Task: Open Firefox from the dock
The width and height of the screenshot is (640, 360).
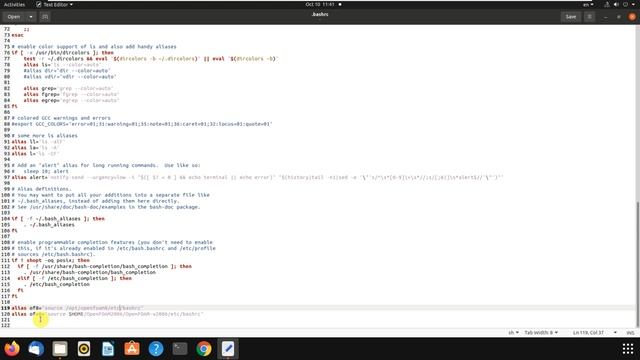Action: [x=12, y=349]
